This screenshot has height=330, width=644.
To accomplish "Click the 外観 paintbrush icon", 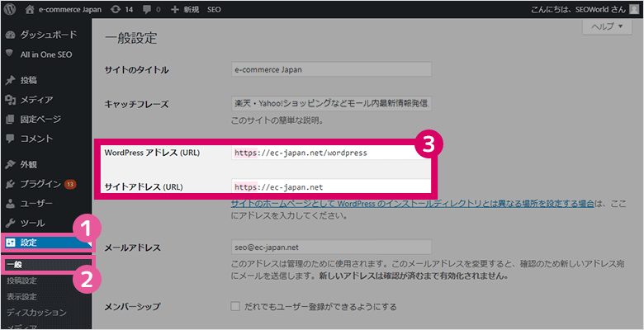I will (x=11, y=165).
